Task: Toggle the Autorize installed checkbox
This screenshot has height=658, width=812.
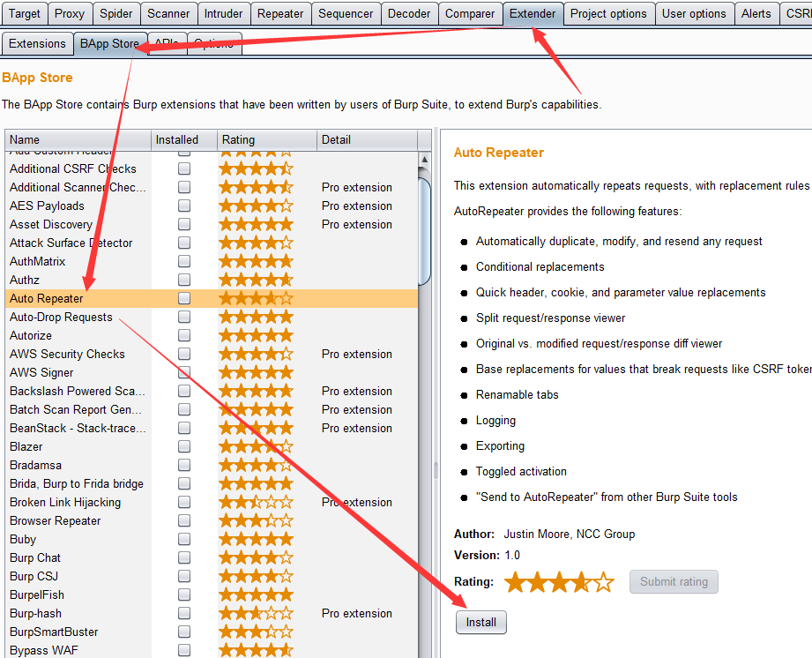Action: (x=184, y=335)
